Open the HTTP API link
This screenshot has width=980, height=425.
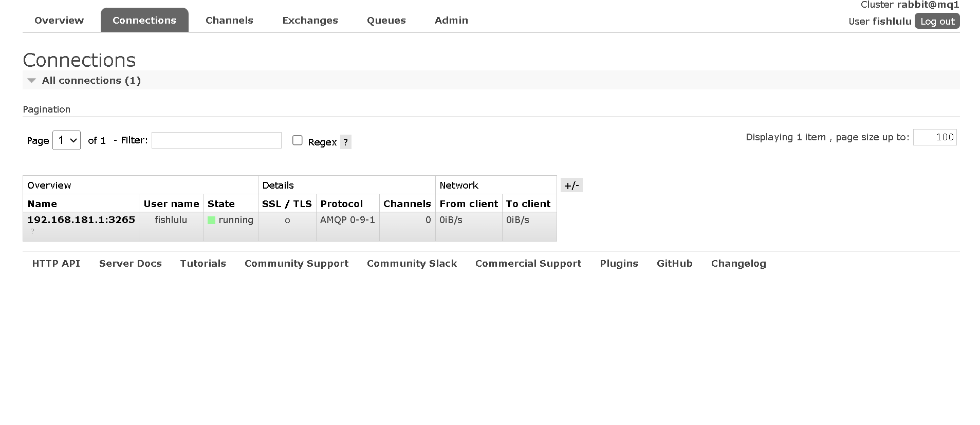tap(56, 264)
